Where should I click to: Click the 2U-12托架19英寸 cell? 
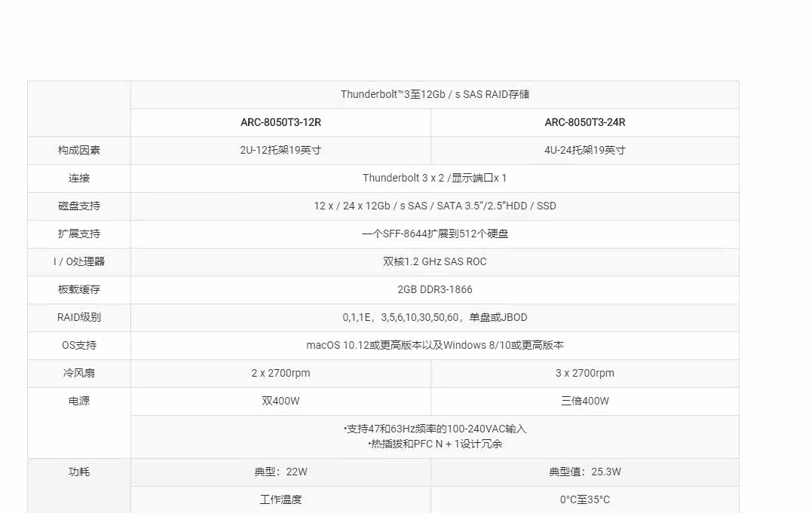click(x=280, y=151)
